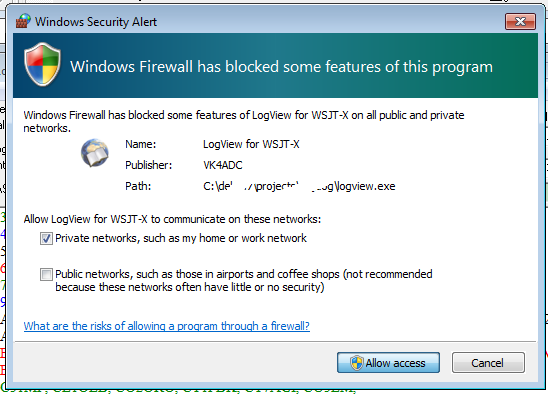This screenshot has width=548, height=394.
Task: Click the firewall brick-wall icon in title bar
Action: [x=23, y=21]
